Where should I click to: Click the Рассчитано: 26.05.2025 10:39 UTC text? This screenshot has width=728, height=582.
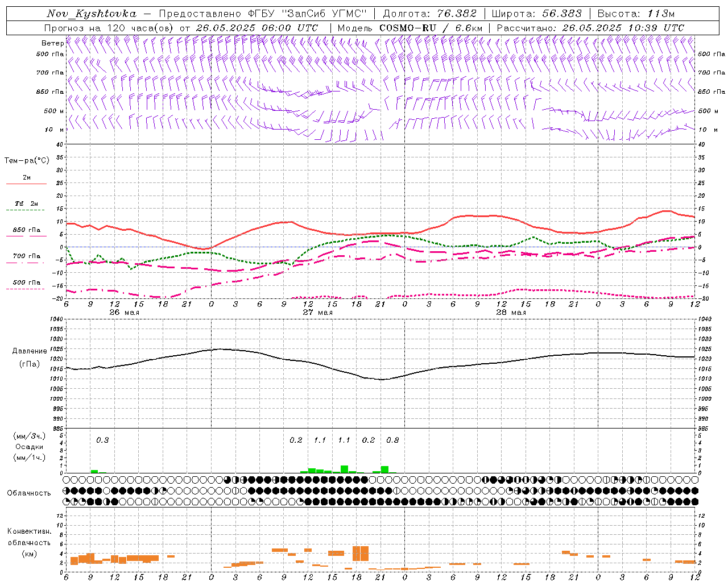[590, 28]
